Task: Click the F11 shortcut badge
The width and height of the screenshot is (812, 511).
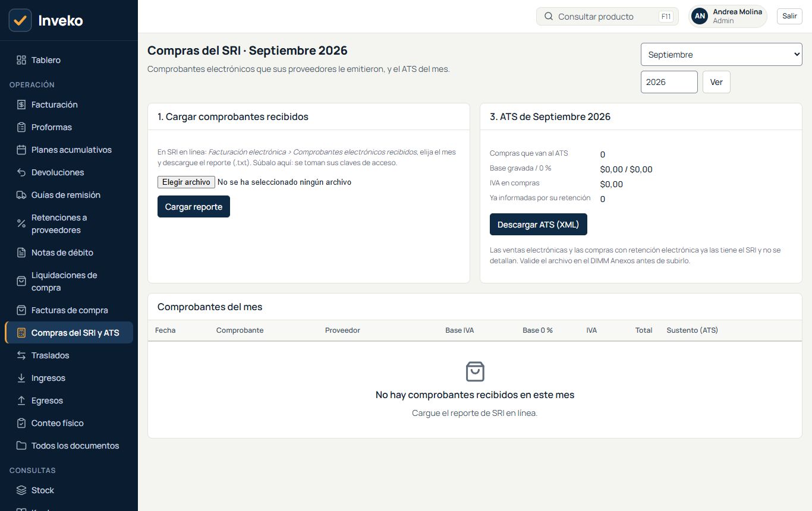Action: pos(666,17)
